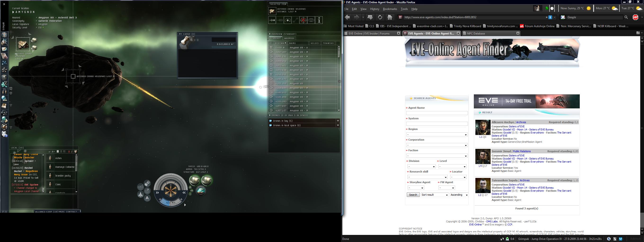This screenshot has width=644, height=242.
Task: Go back in Firefox
Action: coord(348,17)
